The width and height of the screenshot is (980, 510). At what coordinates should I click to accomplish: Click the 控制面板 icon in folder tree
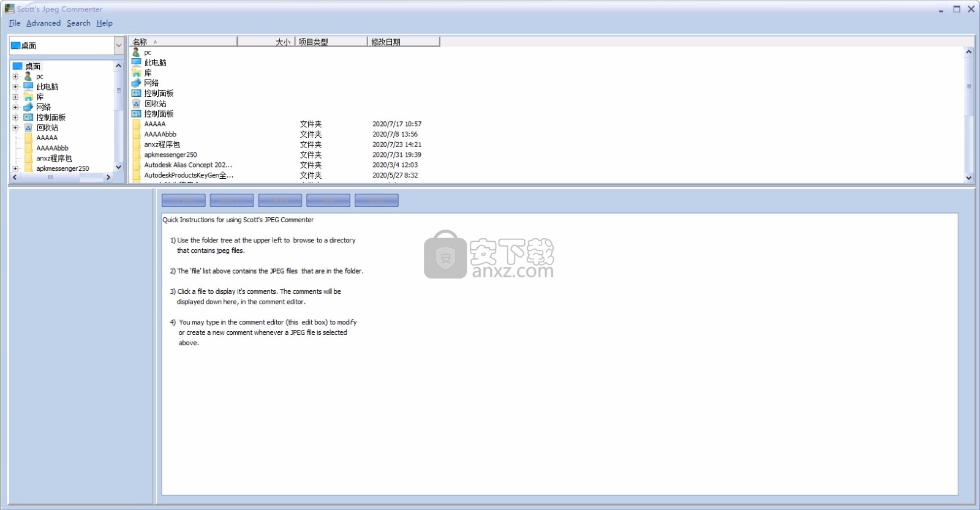click(x=28, y=118)
